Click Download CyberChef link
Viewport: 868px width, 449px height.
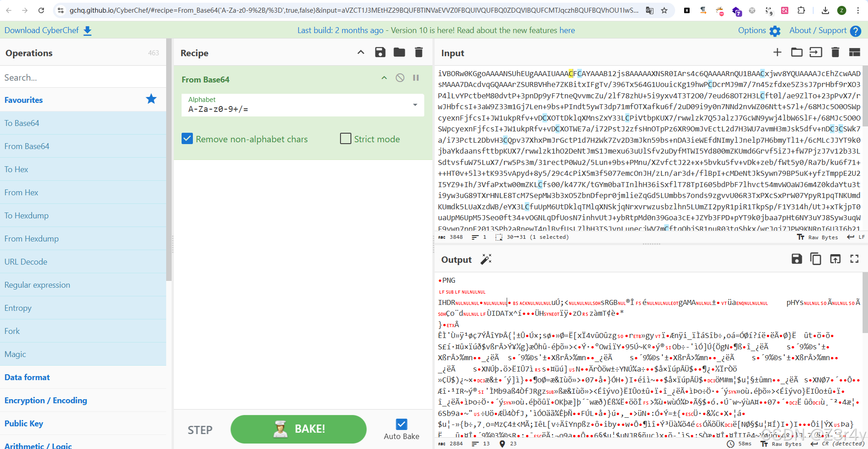48,30
